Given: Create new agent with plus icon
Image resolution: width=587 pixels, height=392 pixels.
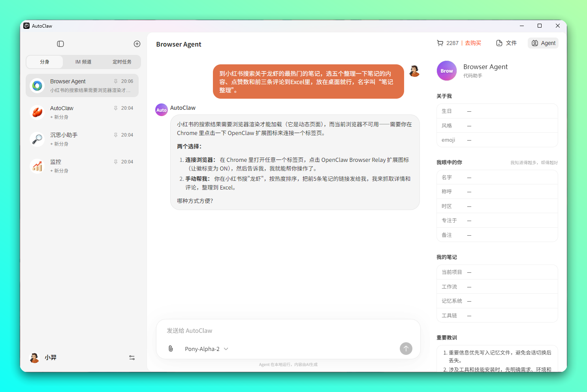Looking at the screenshot, I should point(137,44).
